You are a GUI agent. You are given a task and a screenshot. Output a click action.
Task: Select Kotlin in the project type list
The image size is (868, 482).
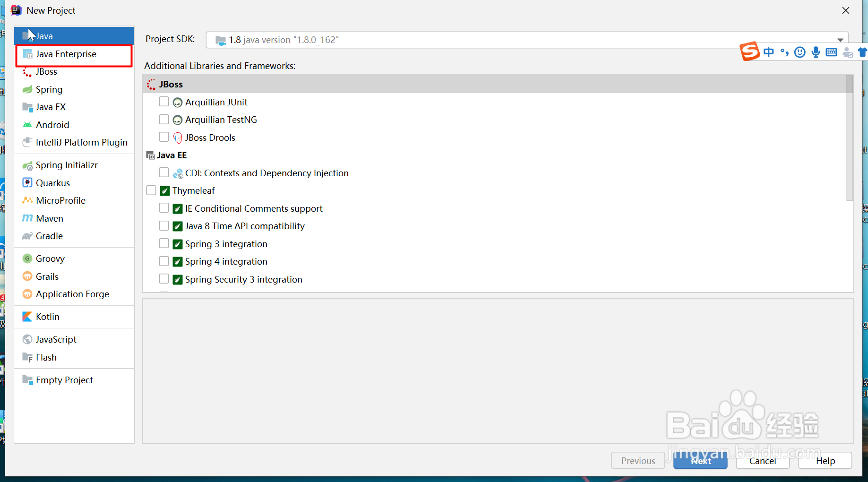74,317
